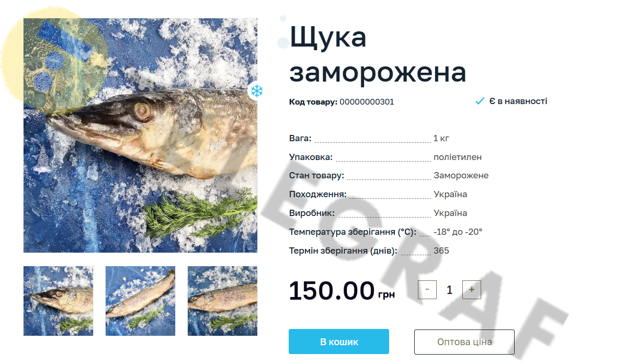Open the main frozen pike product photo
The width and height of the screenshot is (625, 364).
pyautogui.click(x=140, y=135)
